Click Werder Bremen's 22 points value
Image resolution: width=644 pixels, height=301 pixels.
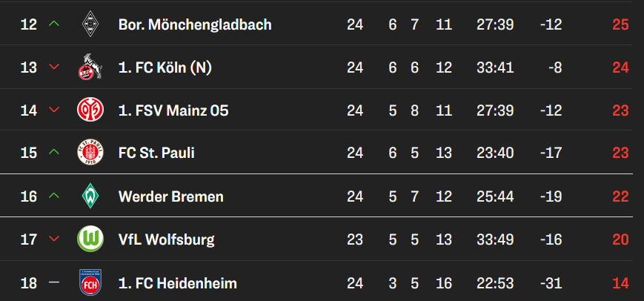(x=620, y=196)
